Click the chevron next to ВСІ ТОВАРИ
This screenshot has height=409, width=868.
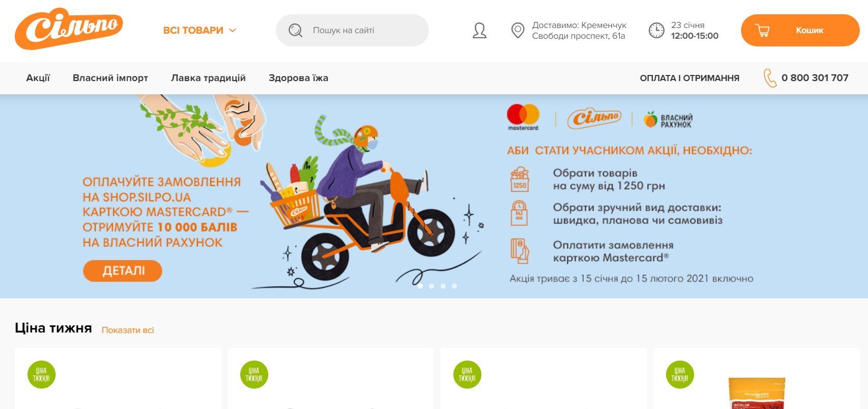(x=233, y=31)
